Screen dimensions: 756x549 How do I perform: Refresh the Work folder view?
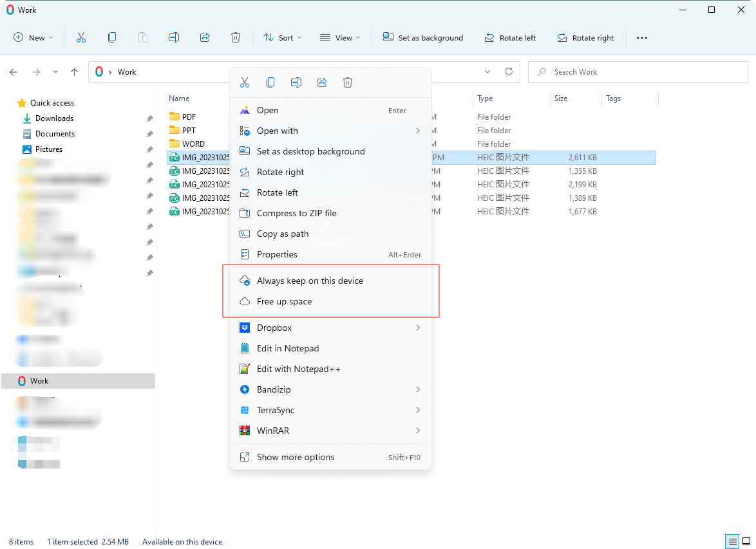point(508,71)
